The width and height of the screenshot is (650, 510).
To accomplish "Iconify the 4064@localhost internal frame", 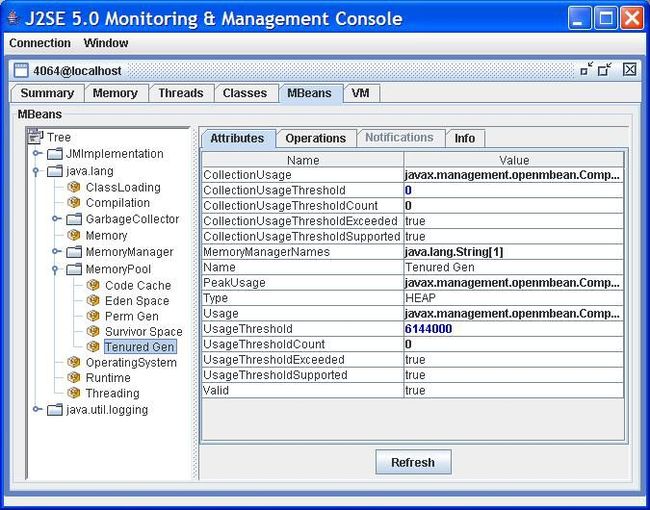I will coord(587,69).
